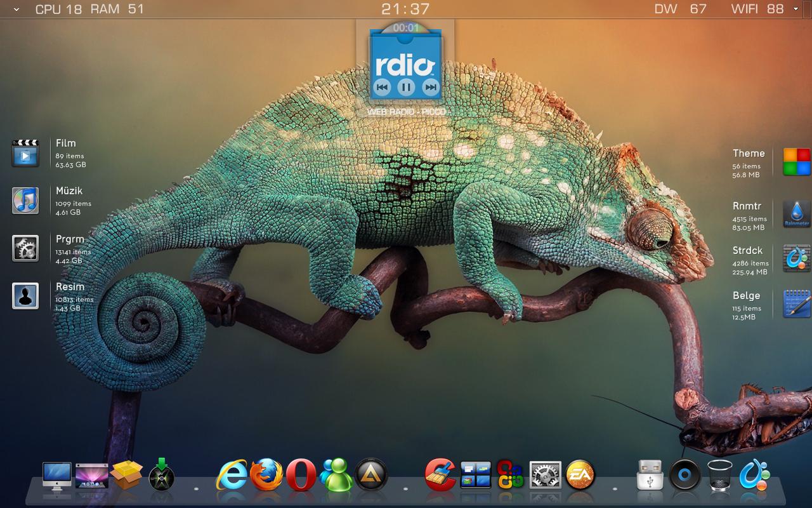812x508 pixels.
Task: Open the Resim portrait folder icon
Action: tap(25, 296)
